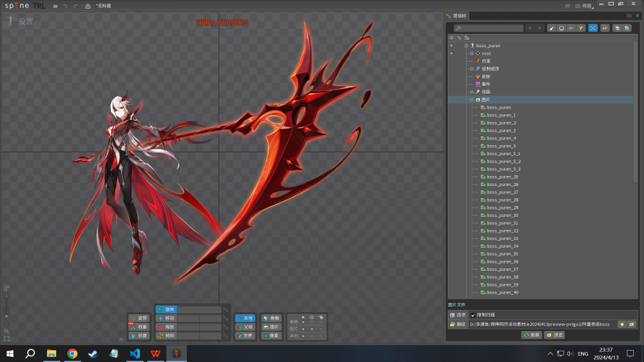The image size is (644, 362).
Task: Open the tree panel hamburger menu
Action: click(x=638, y=16)
